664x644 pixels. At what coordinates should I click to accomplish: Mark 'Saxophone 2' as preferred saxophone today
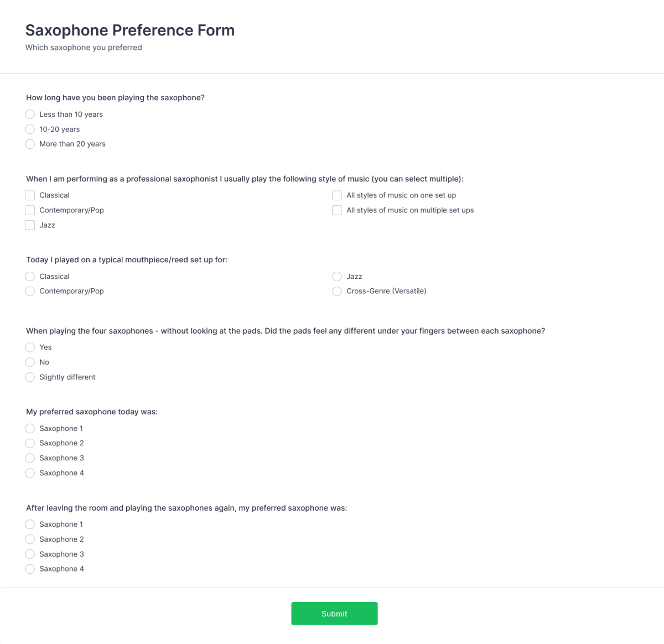(x=30, y=443)
